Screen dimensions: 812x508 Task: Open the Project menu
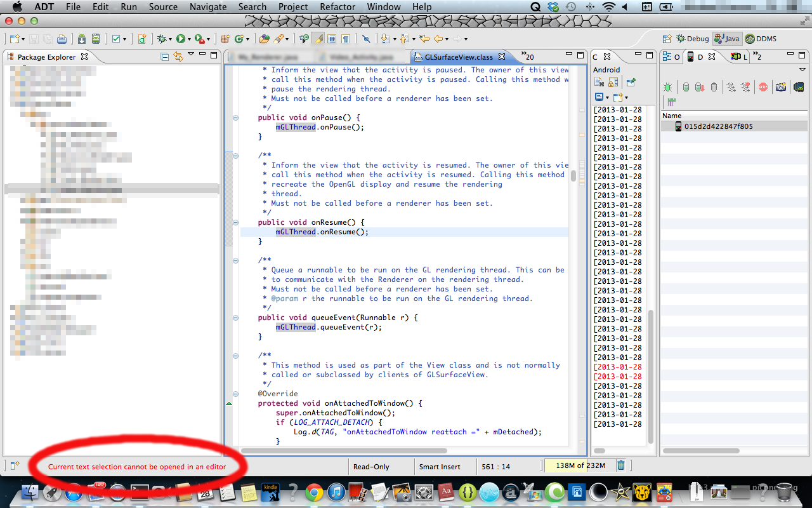click(x=293, y=7)
